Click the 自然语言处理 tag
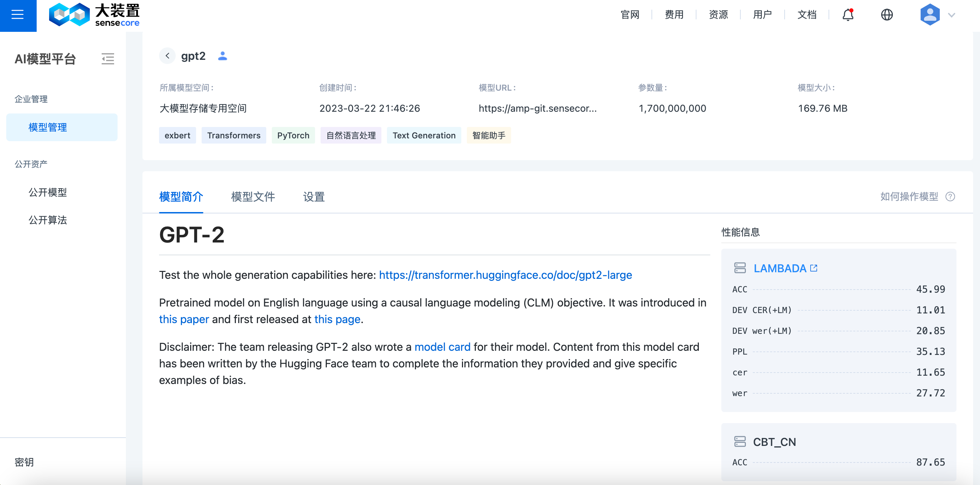The height and width of the screenshot is (485, 980). (351, 136)
